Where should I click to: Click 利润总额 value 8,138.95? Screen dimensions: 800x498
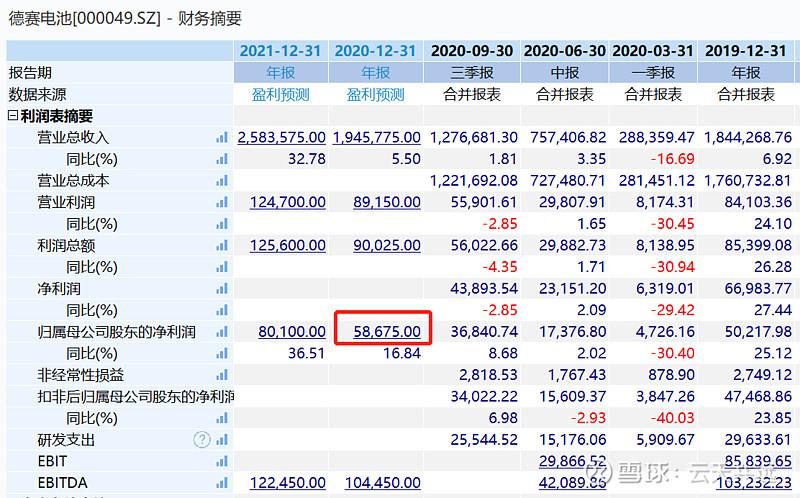[665, 246]
